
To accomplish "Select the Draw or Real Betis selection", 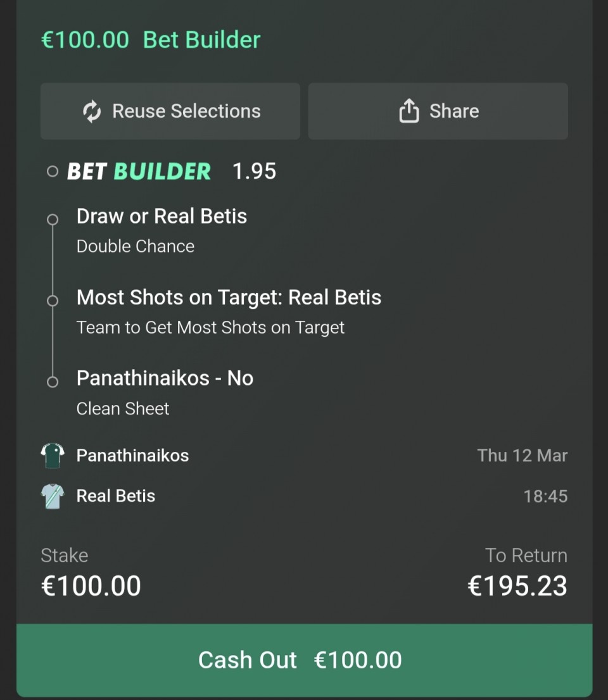I will [x=161, y=216].
